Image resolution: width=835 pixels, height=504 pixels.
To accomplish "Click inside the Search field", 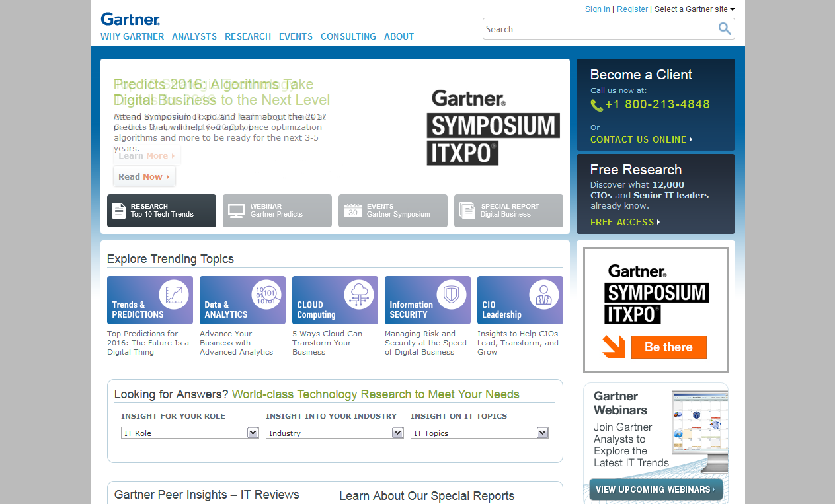I will point(600,29).
